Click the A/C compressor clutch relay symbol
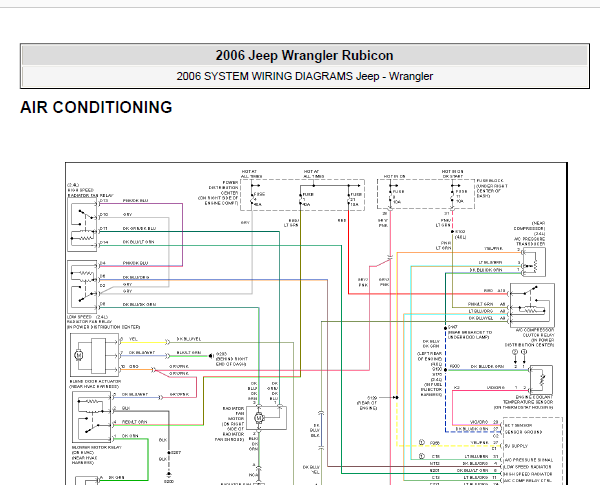600x485 pixels. (532, 305)
